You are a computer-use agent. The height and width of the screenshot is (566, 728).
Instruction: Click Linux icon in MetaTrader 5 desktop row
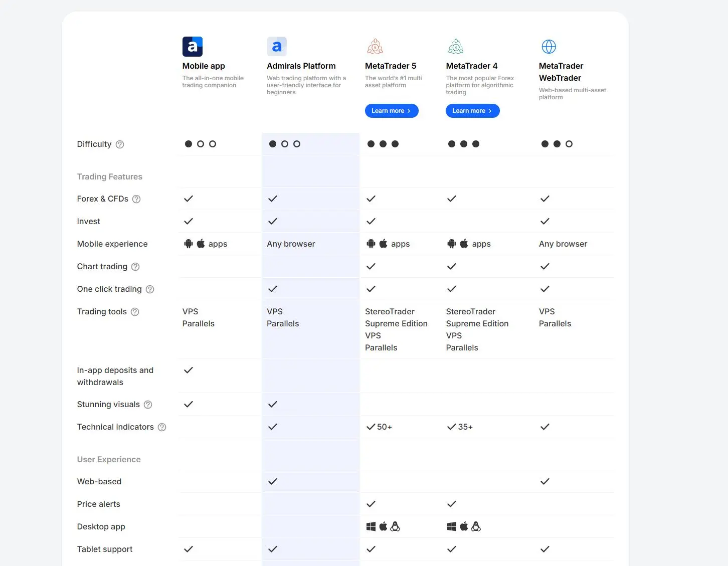tap(395, 526)
